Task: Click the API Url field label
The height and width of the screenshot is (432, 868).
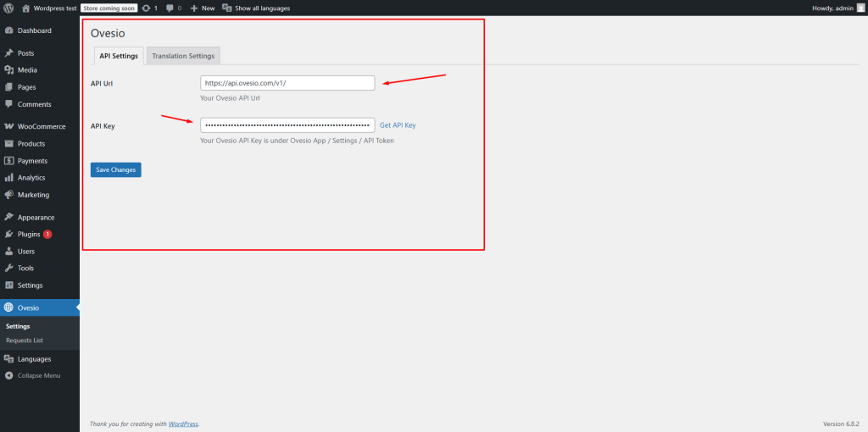Action: pyautogui.click(x=102, y=83)
